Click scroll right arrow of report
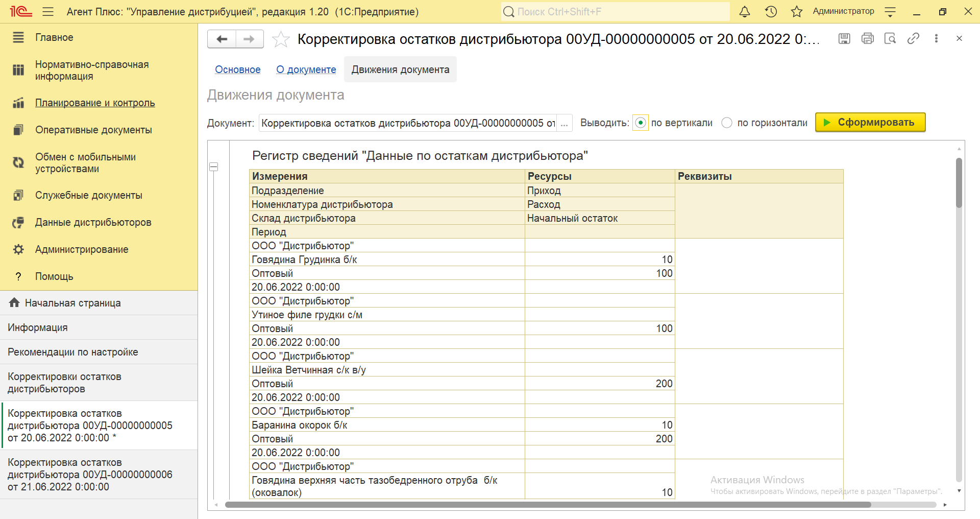This screenshot has width=980, height=519. point(945,505)
